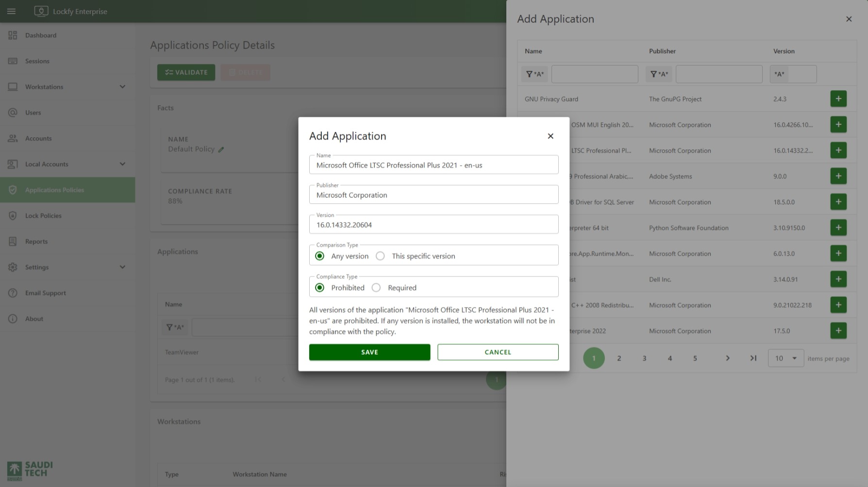Screen dimensions: 868x487
Task: Click the Publisher filter input in side panel
Action: point(719,74)
